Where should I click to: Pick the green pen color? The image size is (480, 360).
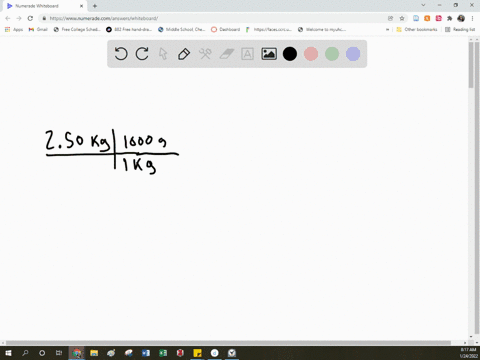[332, 54]
